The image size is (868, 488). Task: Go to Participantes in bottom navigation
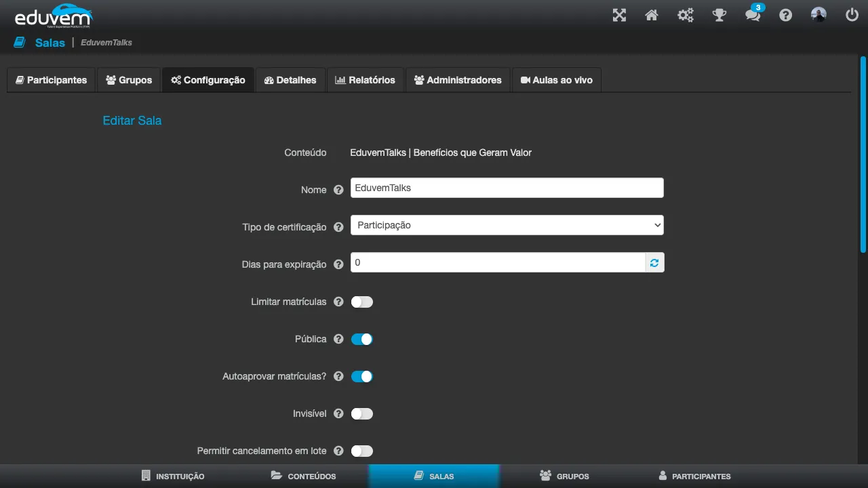click(694, 476)
